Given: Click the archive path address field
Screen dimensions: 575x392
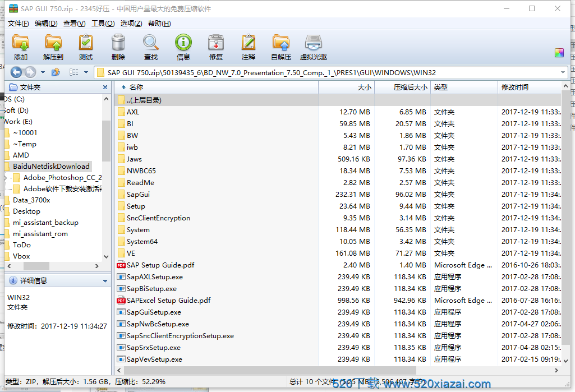Looking at the screenshot, I should tap(330, 72).
